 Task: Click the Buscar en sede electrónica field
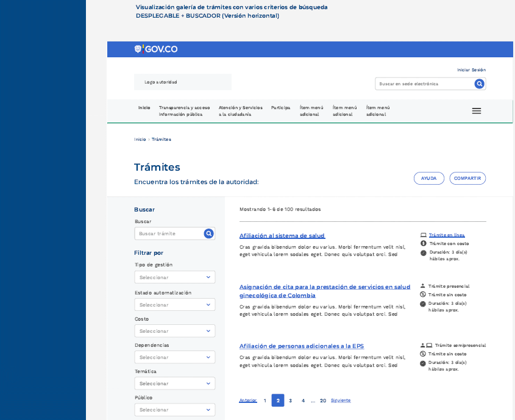coord(424,84)
